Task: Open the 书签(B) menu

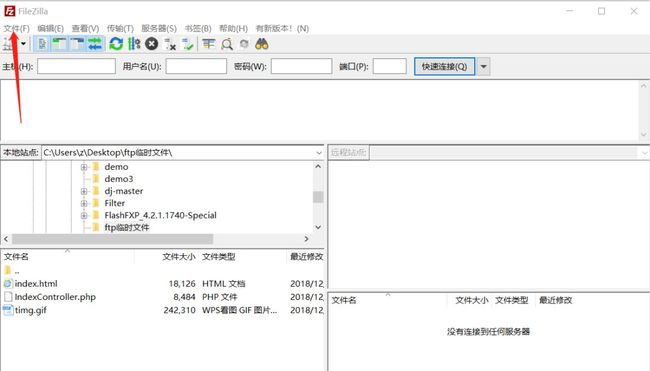Action: (198, 28)
